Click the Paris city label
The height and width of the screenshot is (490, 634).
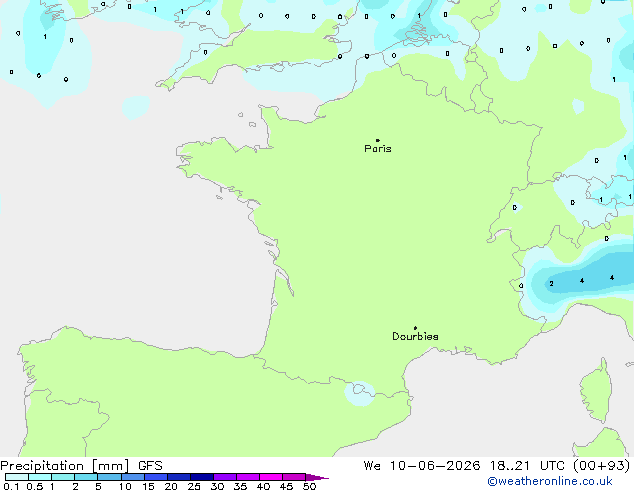[378, 148]
